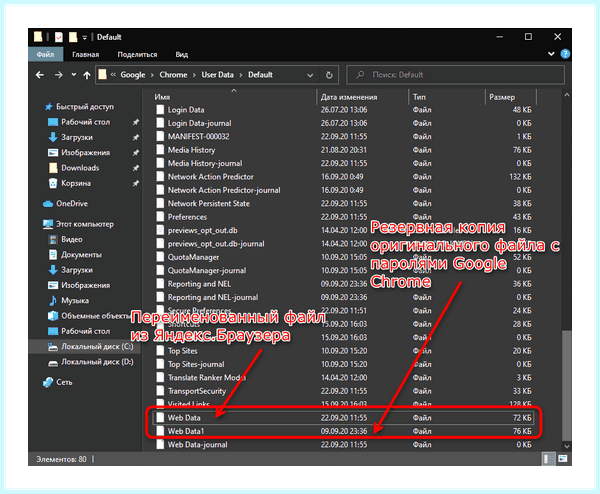The image size is (600, 494).
Task: Click Google in the address breadcrumb
Action: click(133, 75)
